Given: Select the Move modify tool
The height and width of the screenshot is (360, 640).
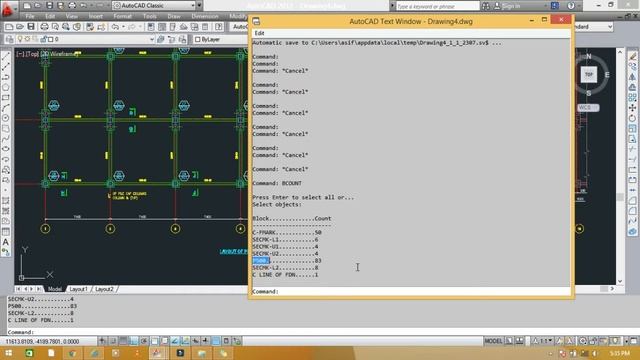Looking at the screenshot, I should pos(632,108).
